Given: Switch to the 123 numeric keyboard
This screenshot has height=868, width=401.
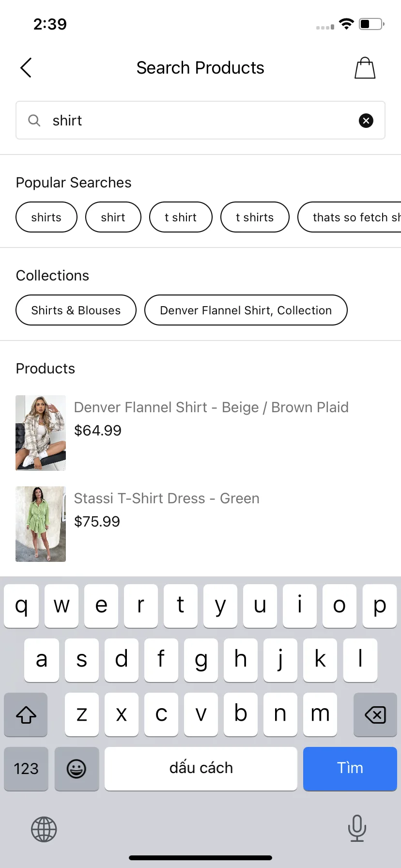Looking at the screenshot, I should (26, 769).
